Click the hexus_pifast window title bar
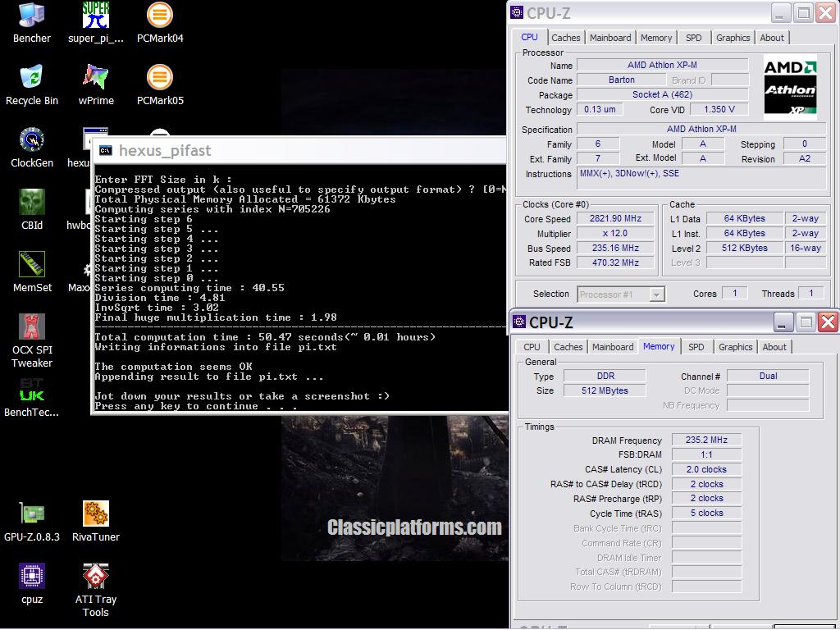840x630 pixels. (300, 151)
